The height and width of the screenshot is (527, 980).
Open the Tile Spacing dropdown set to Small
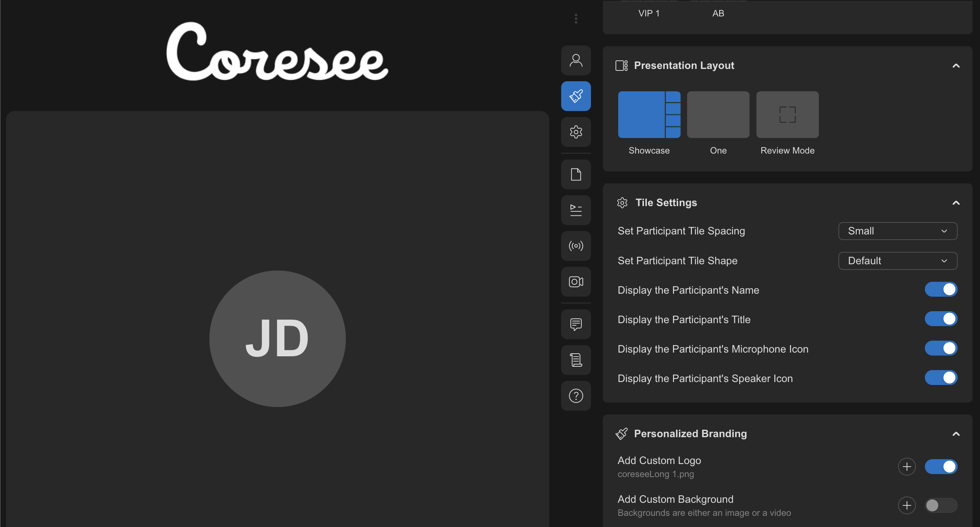(897, 231)
